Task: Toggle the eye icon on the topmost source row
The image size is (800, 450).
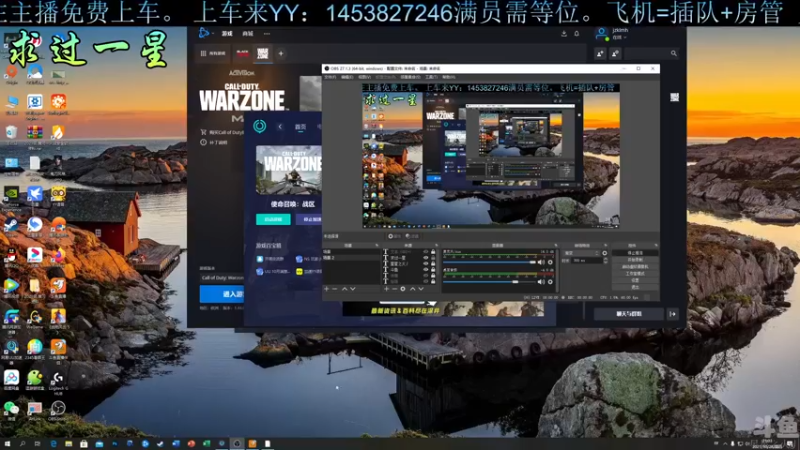Action: click(x=426, y=252)
